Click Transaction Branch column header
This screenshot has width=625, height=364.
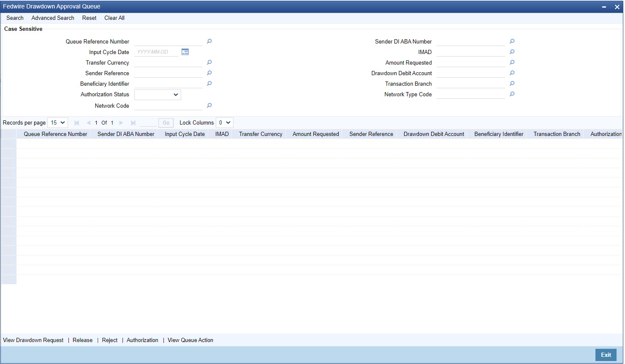point(557,134)
